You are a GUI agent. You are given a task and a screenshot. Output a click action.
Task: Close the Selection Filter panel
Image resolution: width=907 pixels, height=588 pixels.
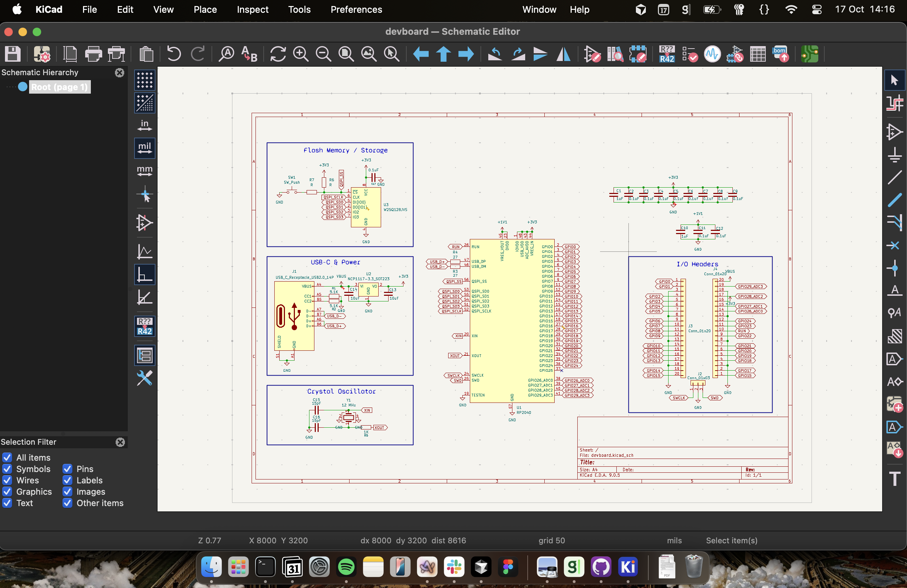point(120,442)
